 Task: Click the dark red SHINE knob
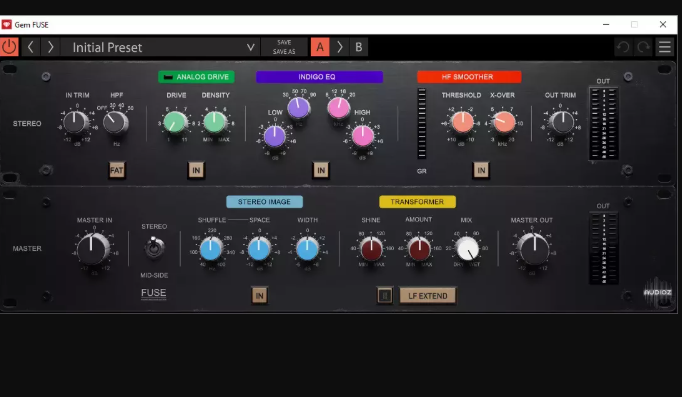(x=371, y=249)
